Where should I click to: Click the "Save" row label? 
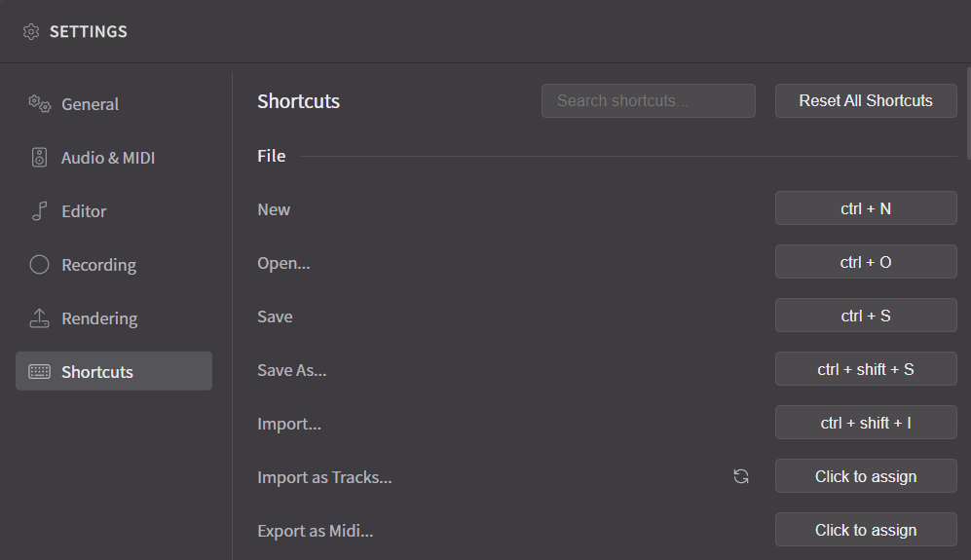275,317
